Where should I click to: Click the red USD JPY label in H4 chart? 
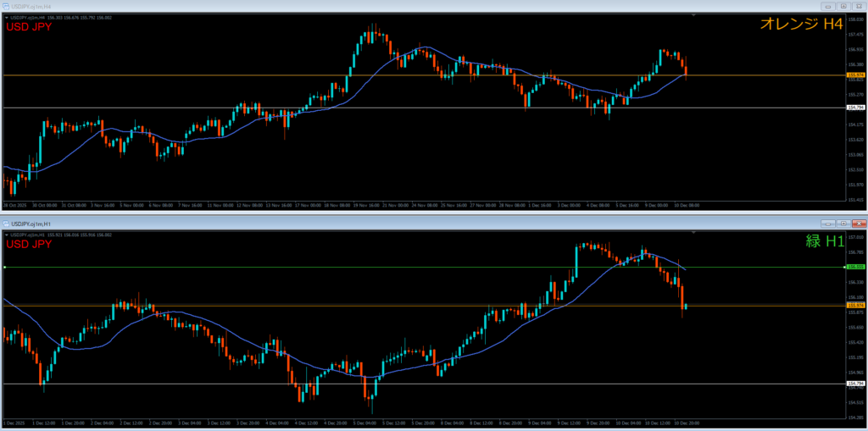[x=29, y=26]
